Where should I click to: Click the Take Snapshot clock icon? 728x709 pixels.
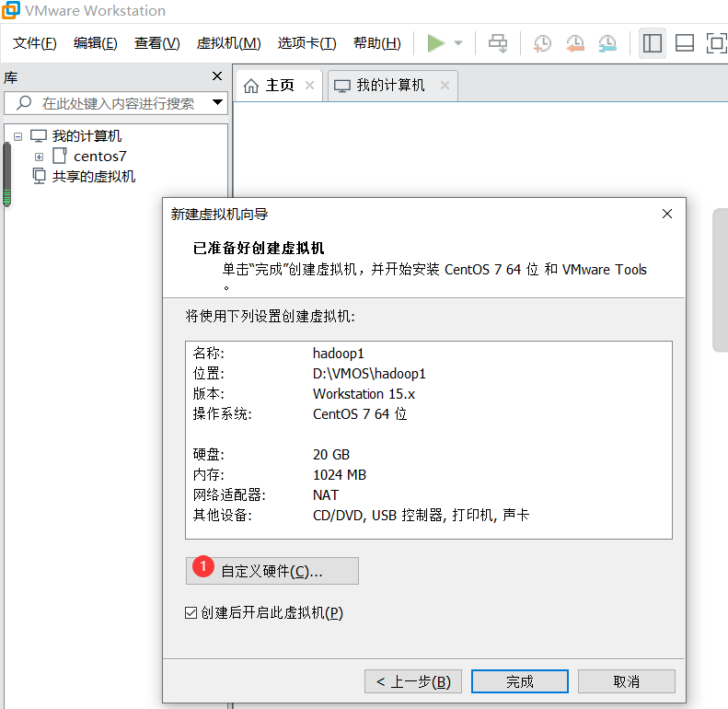click(542, 43)
